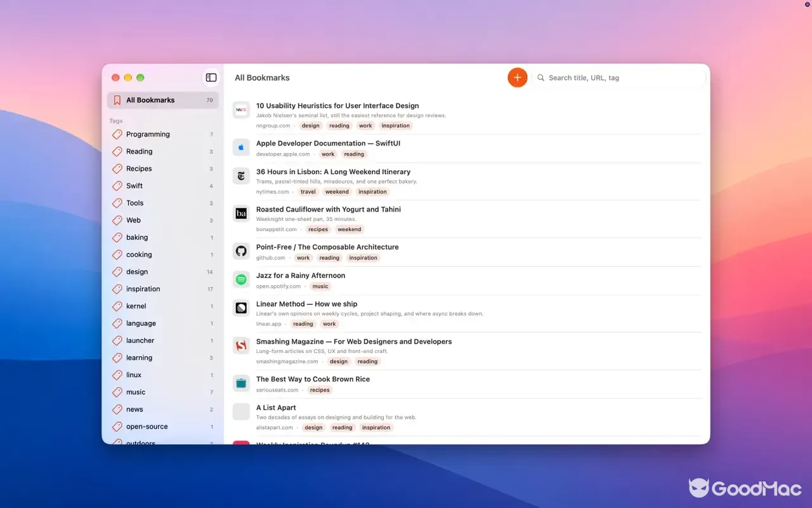Select the All Bookmarks sidebar item
This screenshot has height=508, width=812.
tap(163, 100)
